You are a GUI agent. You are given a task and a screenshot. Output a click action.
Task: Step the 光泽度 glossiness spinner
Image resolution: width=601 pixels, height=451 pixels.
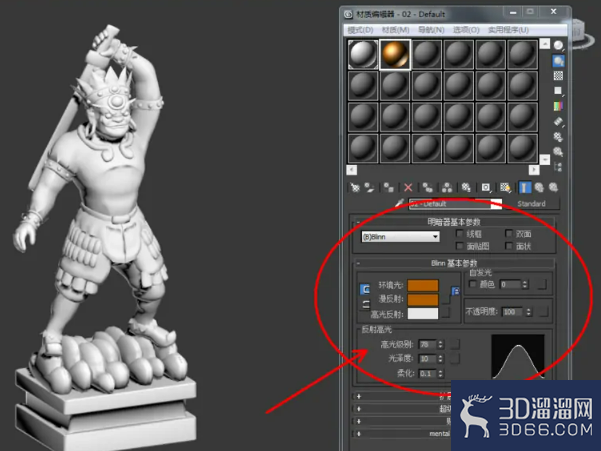[x=440, y=359]
